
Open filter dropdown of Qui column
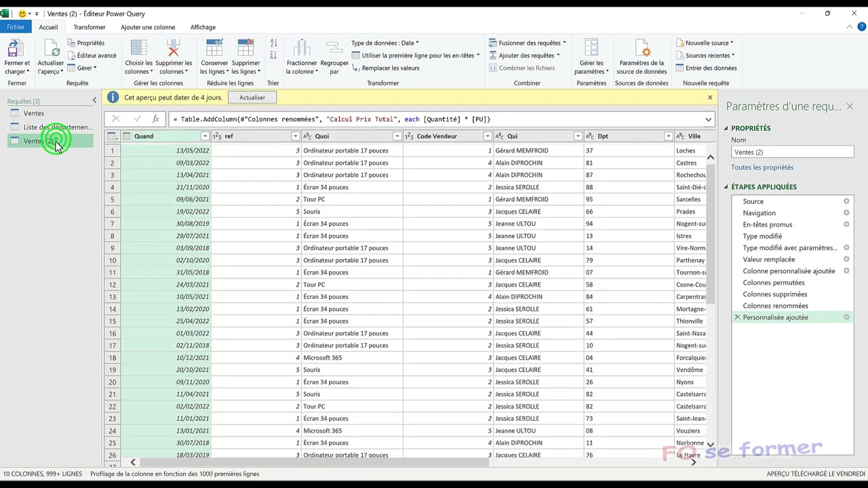[x=578, y=136]
